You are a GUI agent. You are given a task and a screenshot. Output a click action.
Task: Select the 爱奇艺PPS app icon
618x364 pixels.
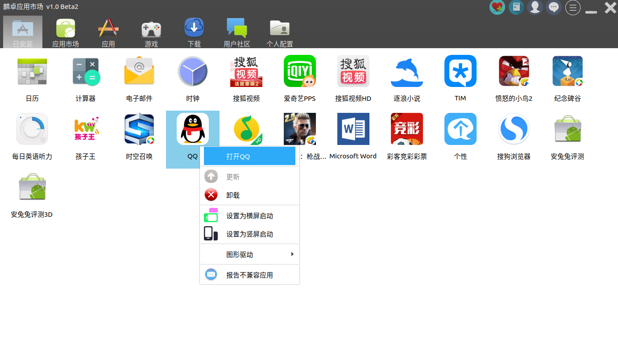300,71
